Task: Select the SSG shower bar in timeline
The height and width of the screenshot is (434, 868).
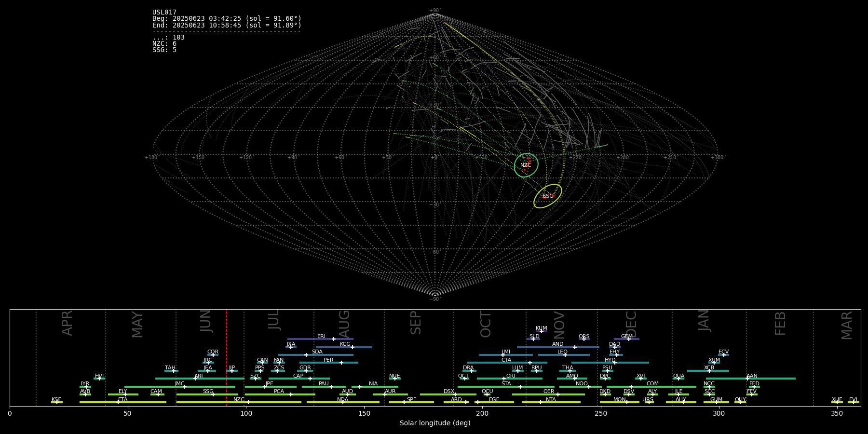Action: [x=207, y=394]
